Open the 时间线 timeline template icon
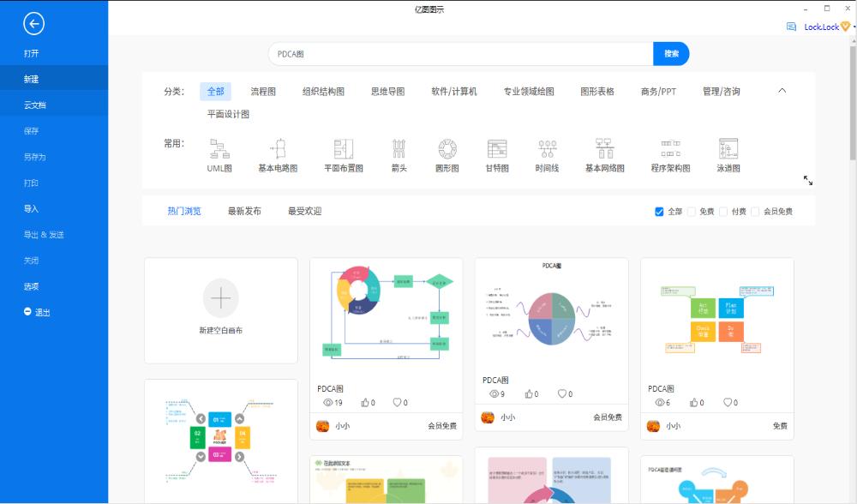 (546, 153)
